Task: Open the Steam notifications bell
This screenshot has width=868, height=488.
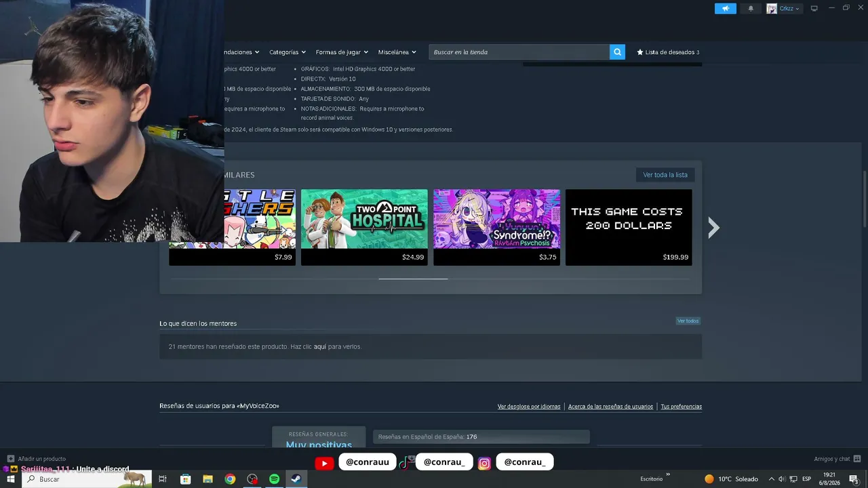Action: [x=751, y=8]
